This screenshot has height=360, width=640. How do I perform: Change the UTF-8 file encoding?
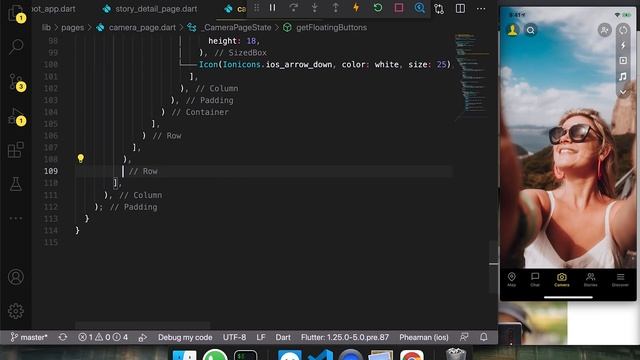234,337
